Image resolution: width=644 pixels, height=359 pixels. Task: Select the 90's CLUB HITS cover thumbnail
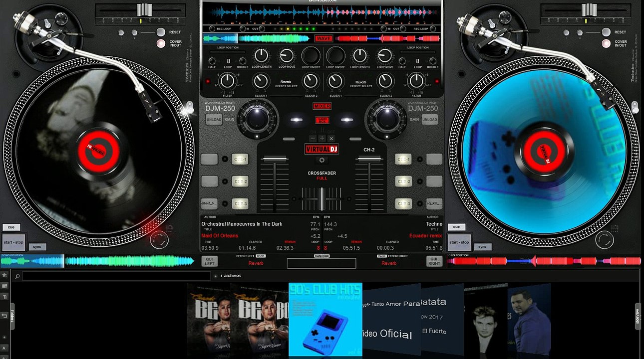[325, 320]
